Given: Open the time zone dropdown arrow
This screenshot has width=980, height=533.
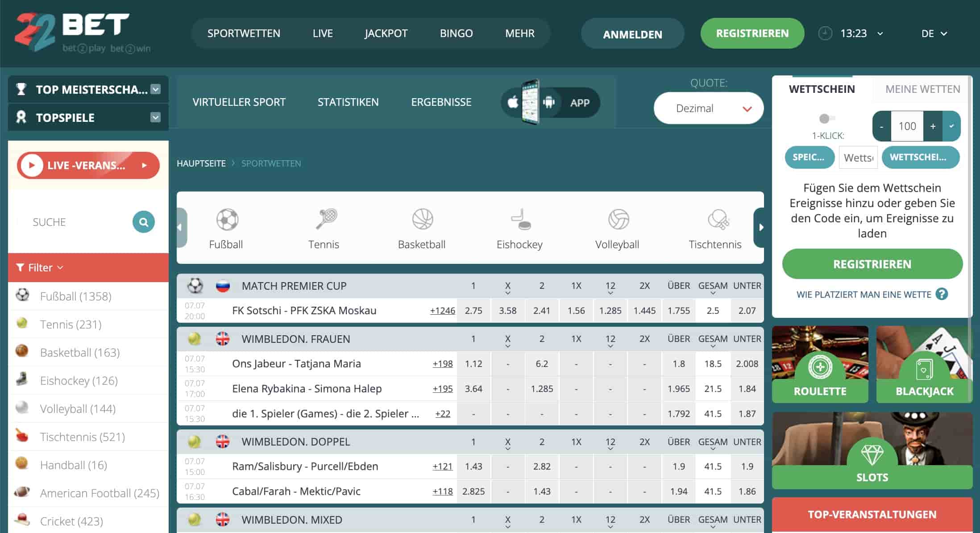Looking at the screenshot, I should [880, 33].
